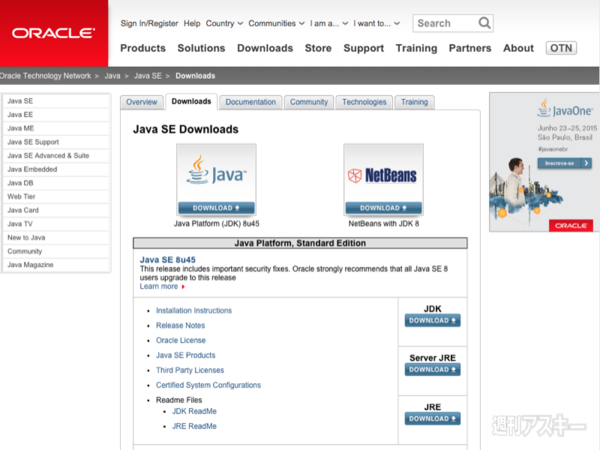This screenshot has height=450, width=600.
Task: Switch to the Community tab
Action: [x=309, y=102]
